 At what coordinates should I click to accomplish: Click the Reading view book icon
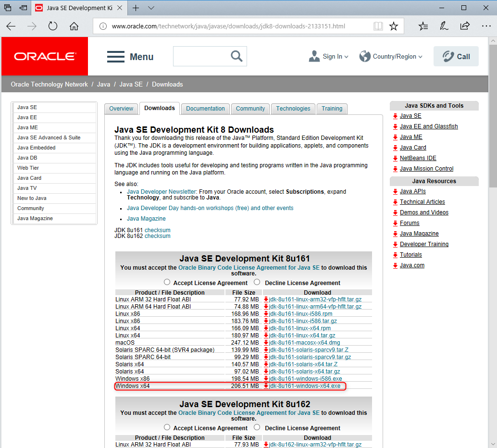coord(378,26)
